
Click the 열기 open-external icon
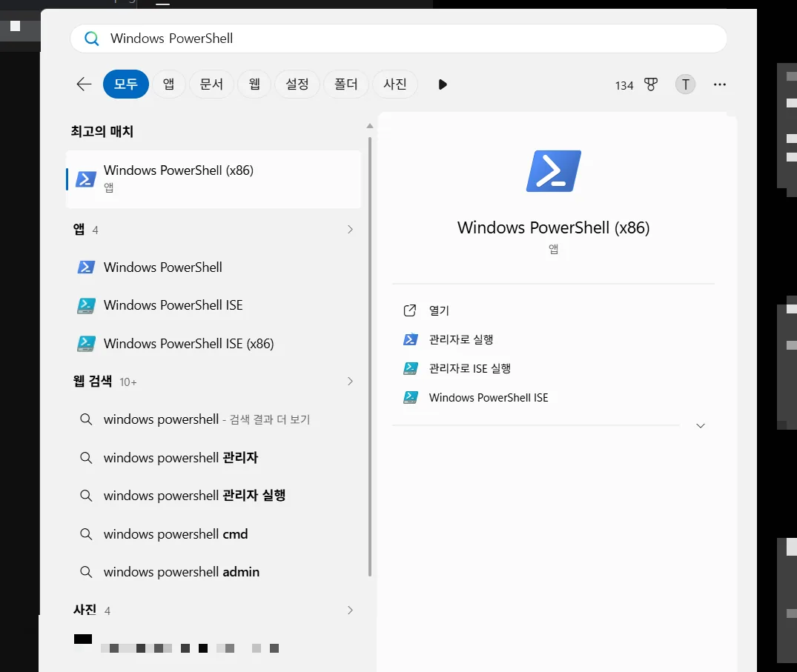coord(410,310)
